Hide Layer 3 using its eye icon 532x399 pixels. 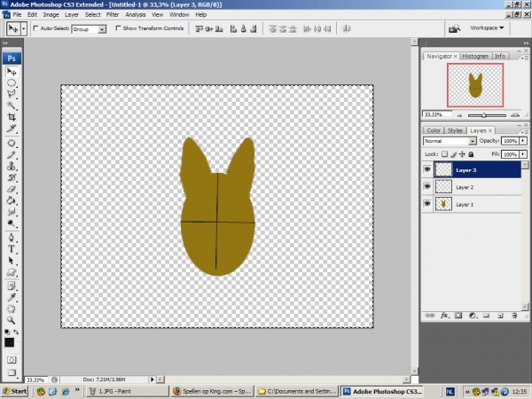[x=427, y=169]
